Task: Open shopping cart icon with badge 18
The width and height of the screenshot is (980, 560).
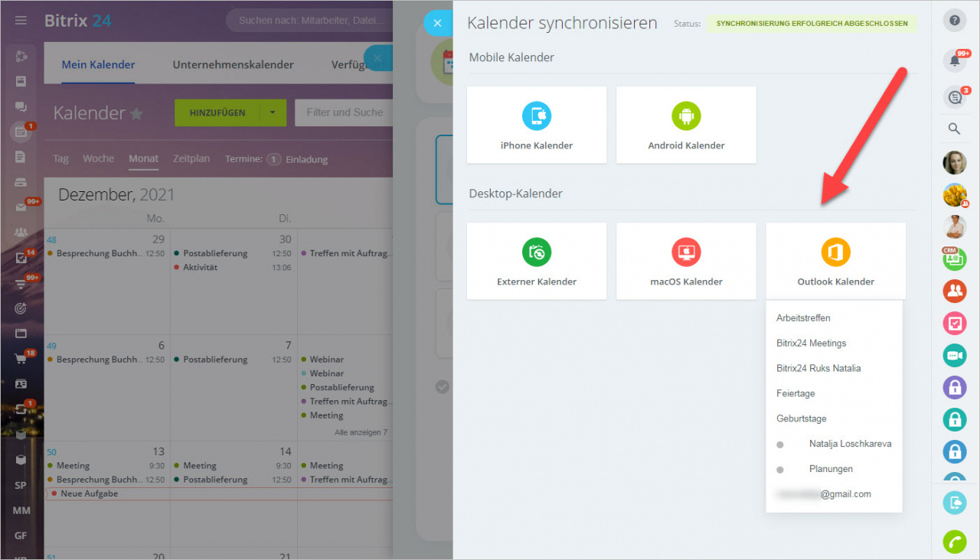Action: (x=21, y=358)
